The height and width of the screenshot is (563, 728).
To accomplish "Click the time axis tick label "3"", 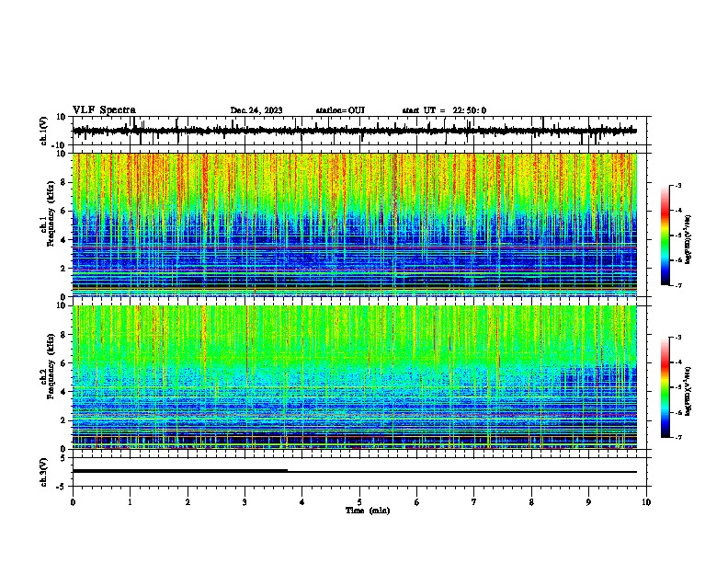I will pyautogui.click(x=245, y=502).
